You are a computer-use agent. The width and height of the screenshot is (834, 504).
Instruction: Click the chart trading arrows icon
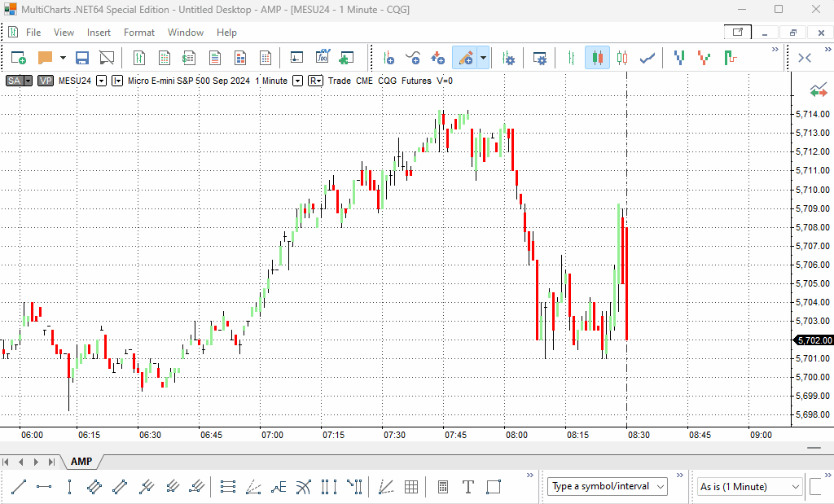pos(819,90)
